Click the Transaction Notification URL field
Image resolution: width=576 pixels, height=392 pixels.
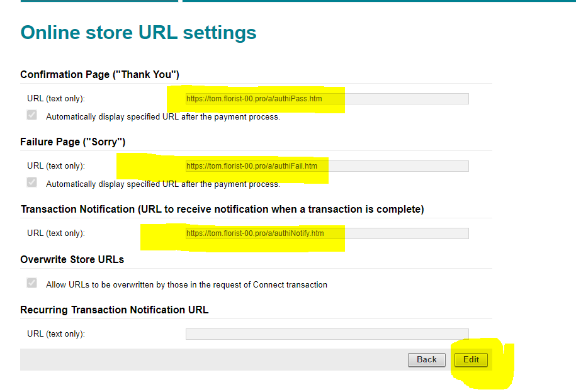[327, 233]
